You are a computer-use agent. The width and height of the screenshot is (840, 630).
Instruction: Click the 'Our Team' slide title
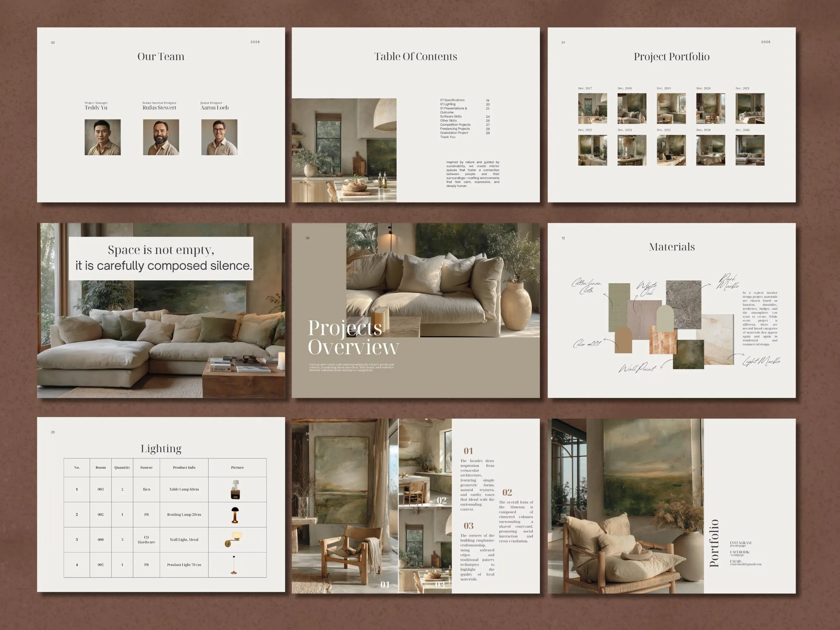[161, 57]
